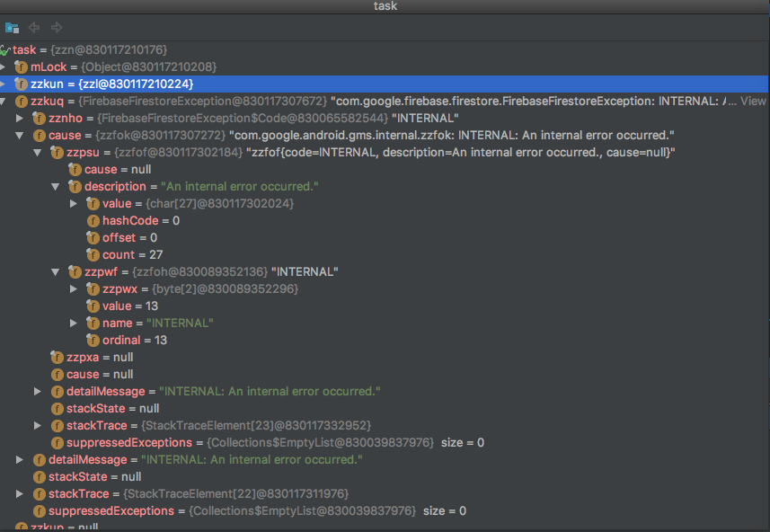Click the zzl@830117210224 value text
Screen dimensions: 770x532
pyautogui.click(x=136, y=84)
